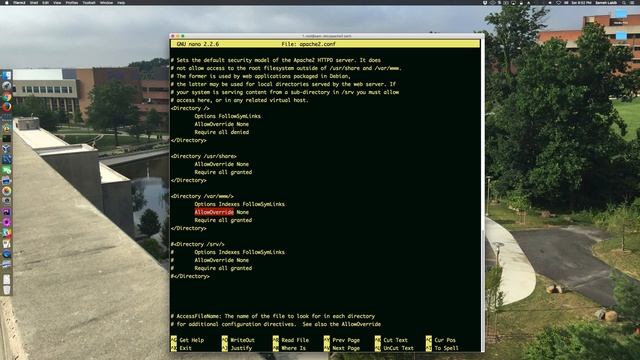The image size is (640, 360).
Task: Click the comment line starting 'Sets the default security model'
Action: [x=276, y=60]
